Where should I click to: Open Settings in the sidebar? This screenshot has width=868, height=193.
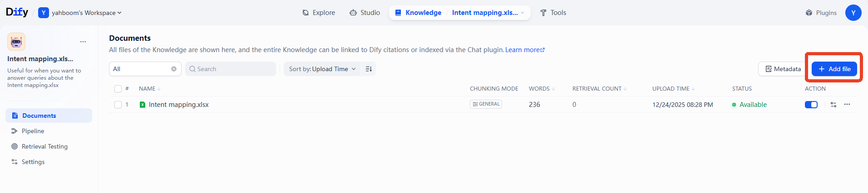(49, 162)
